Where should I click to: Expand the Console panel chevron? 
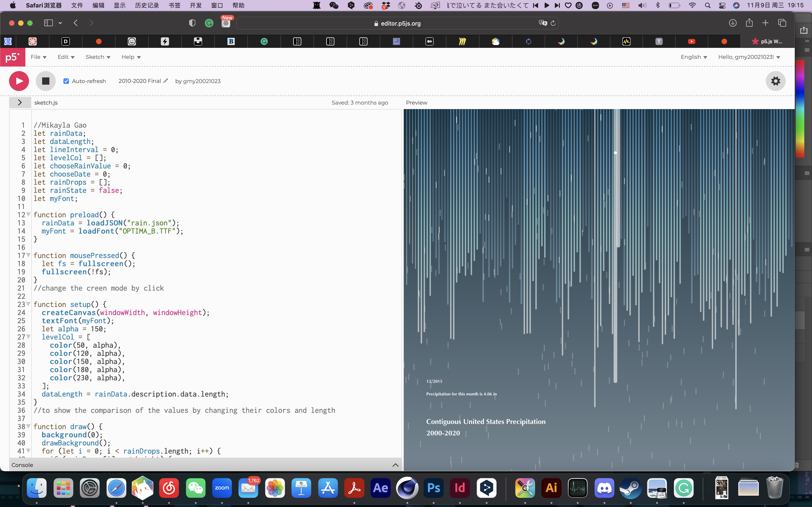(x=395, y=465)
